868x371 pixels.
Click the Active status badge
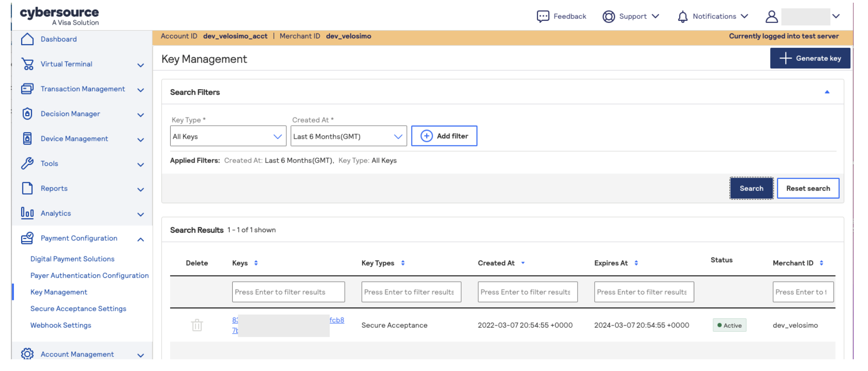tap(729, 325)
